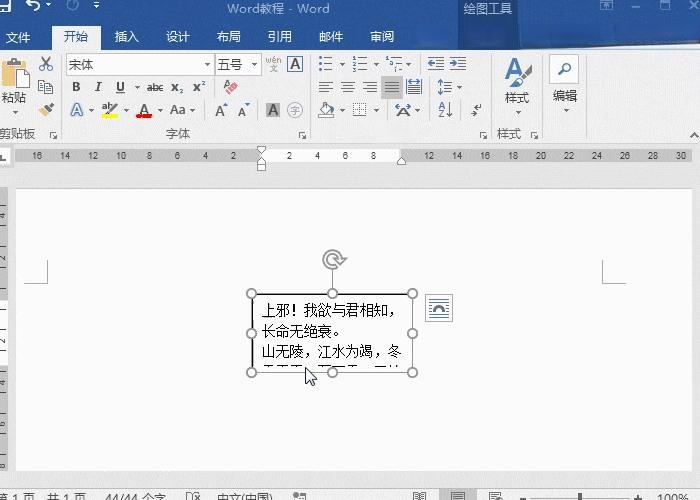Open the 布局 ribbon tab

(228, 37)
